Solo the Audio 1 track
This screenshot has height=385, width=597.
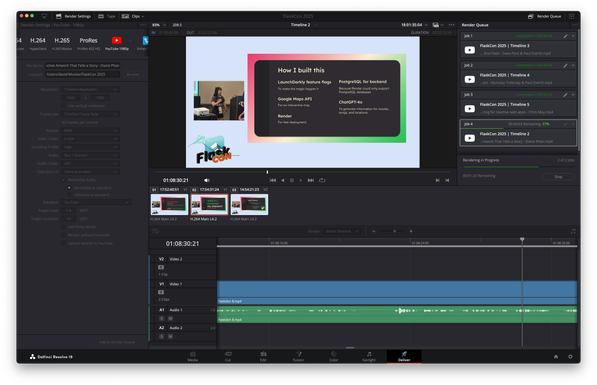(x=161, y=318)
